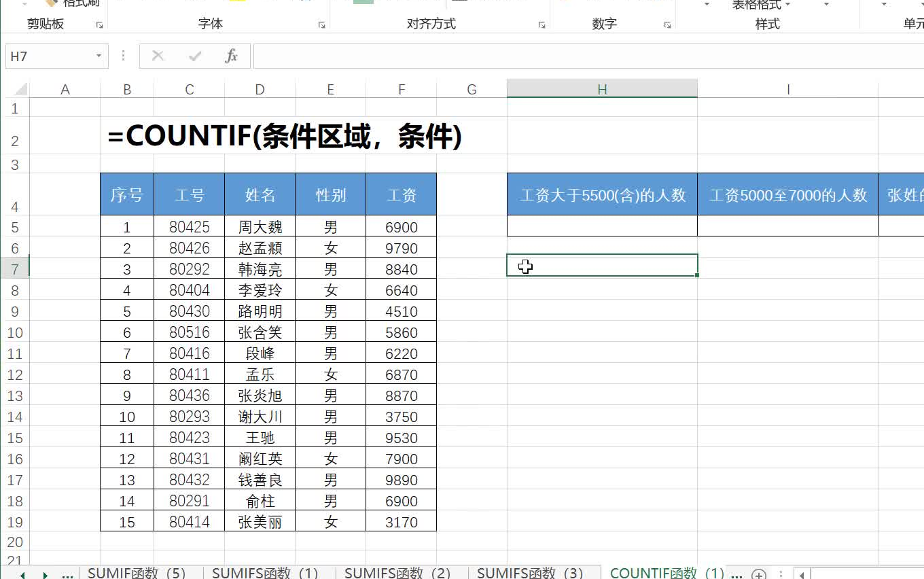
Task: Select row 19 header
Action: tap(15, 522)
